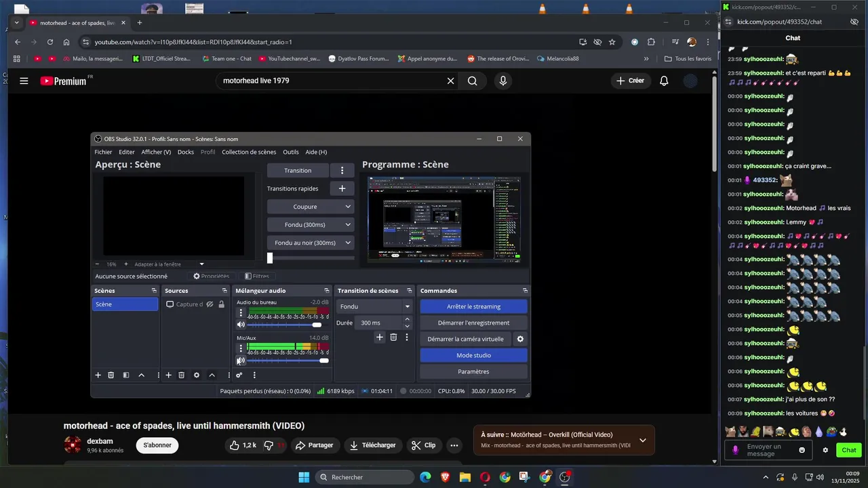Add a scene transition with plus icon
Viewport: 868px width, 488px height.
pos(380,337)
